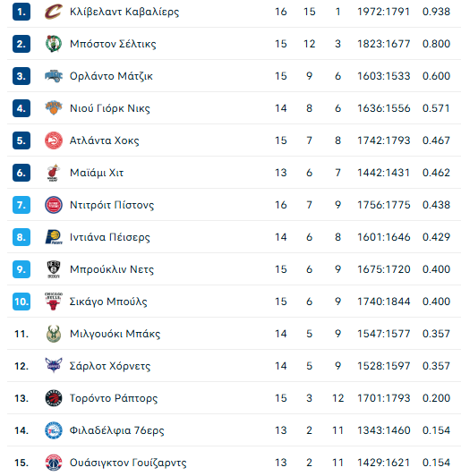This screenshot has width=461, height=476.
Task: Click the Indiana Pacers logo
Action: [54, 237]
